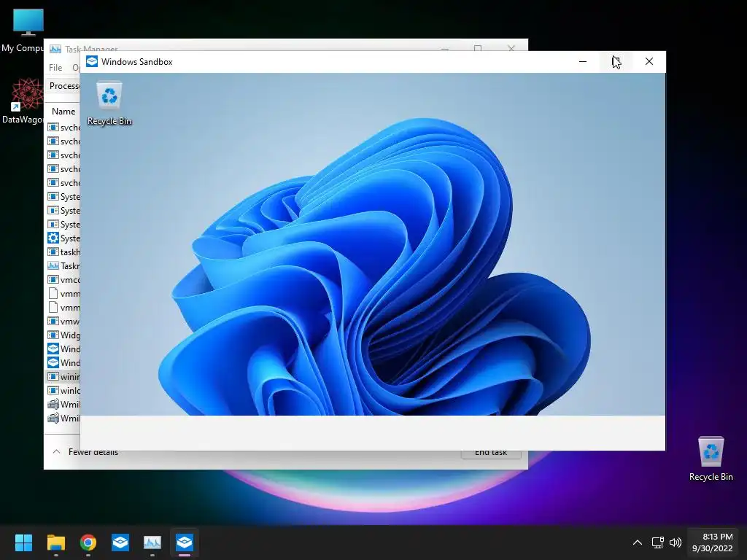Select the DataWagon desktop shortcut
The image size is (747, 560).
[x=23, y=101]
